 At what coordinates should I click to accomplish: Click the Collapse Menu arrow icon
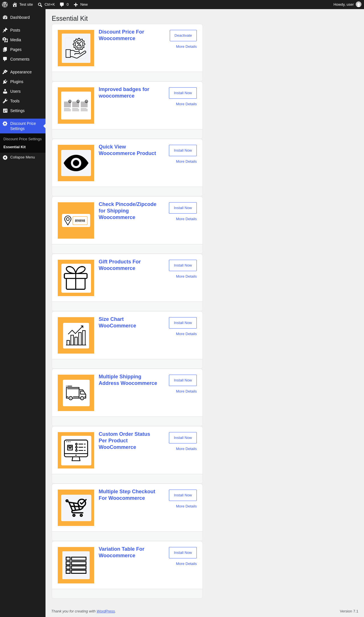pos(5,157)
